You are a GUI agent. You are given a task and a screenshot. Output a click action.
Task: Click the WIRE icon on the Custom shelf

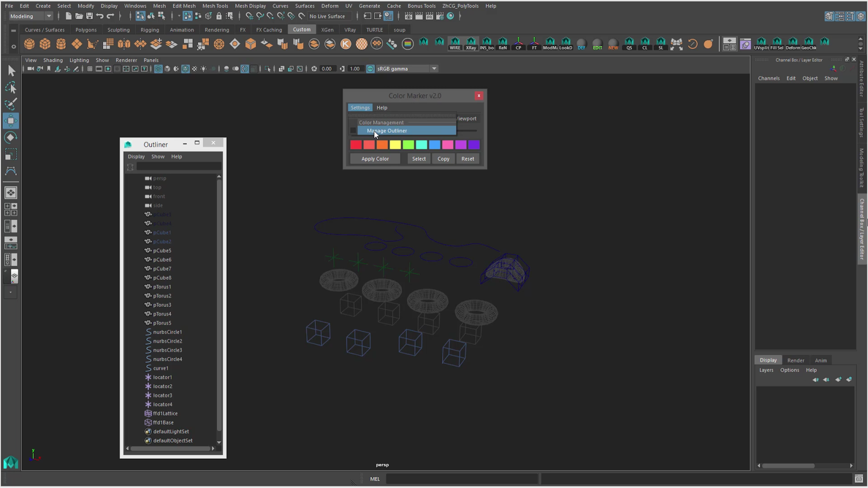click(455, 43)
